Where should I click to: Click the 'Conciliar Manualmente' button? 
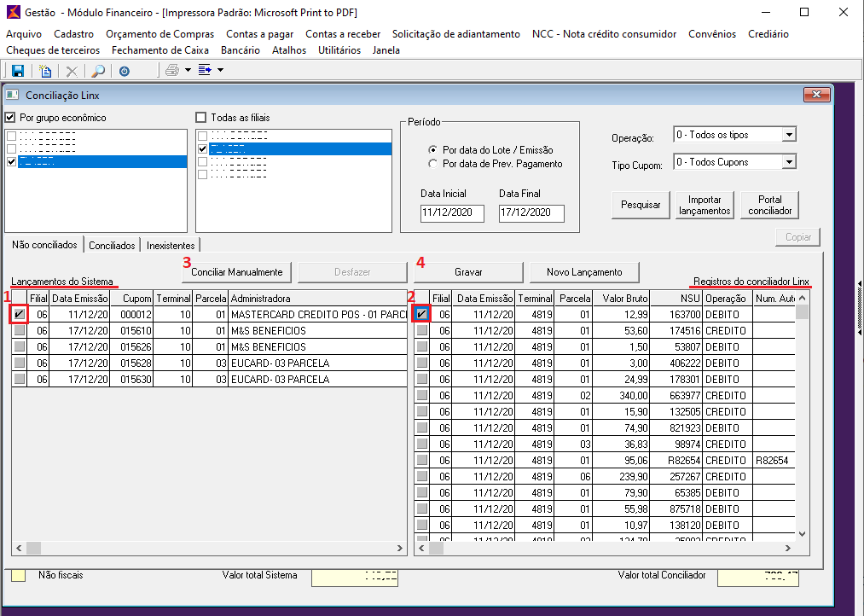pos(237,272)
